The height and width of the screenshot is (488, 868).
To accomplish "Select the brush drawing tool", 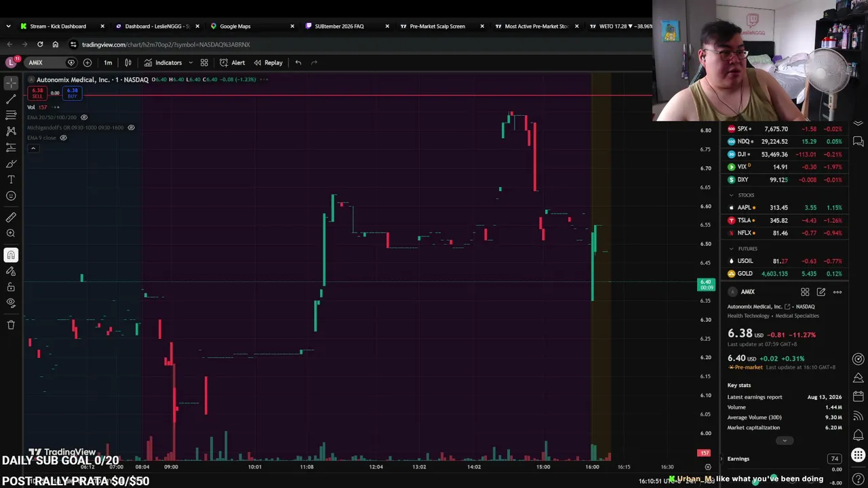I will [x=11, y=163].
